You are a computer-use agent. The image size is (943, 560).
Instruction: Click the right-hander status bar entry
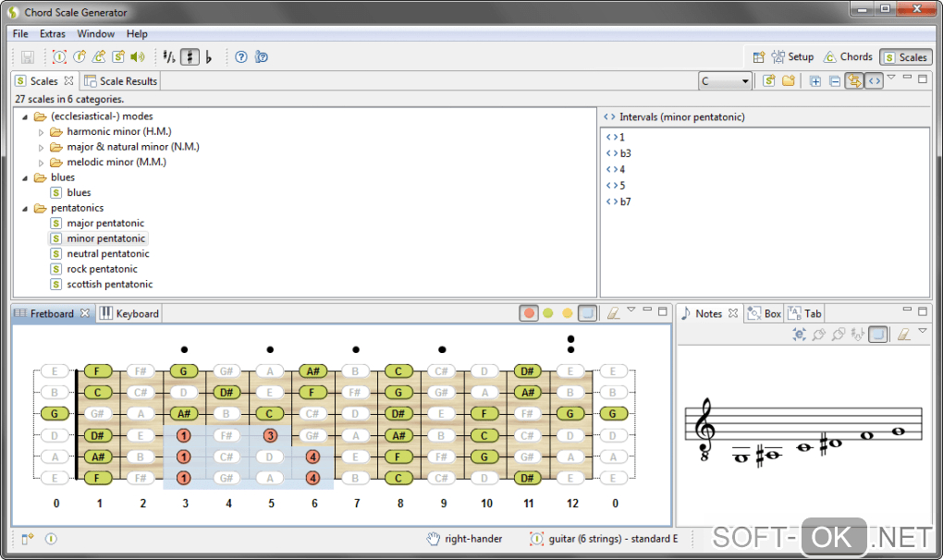coord(465,539)
